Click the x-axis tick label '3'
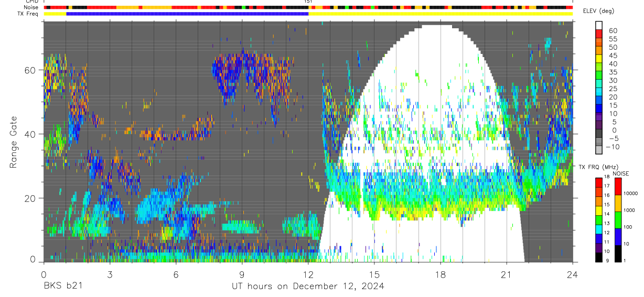Image resolution: width=644 pixels, height=297 pixels. (x=110, y=274)
